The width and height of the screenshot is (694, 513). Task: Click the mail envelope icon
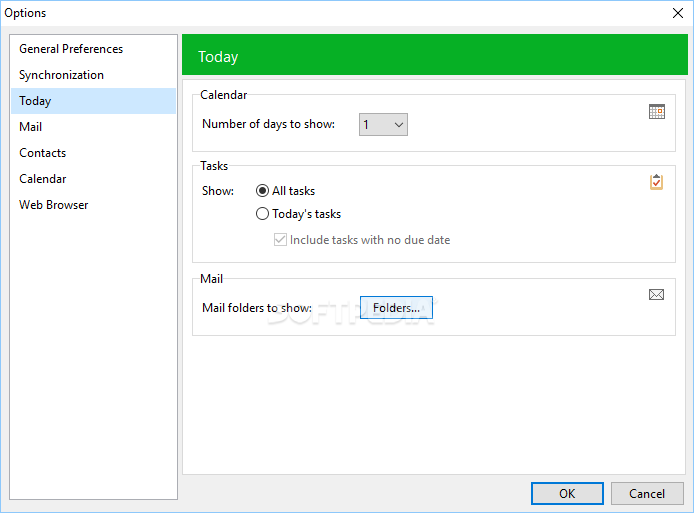coord(656,294)
